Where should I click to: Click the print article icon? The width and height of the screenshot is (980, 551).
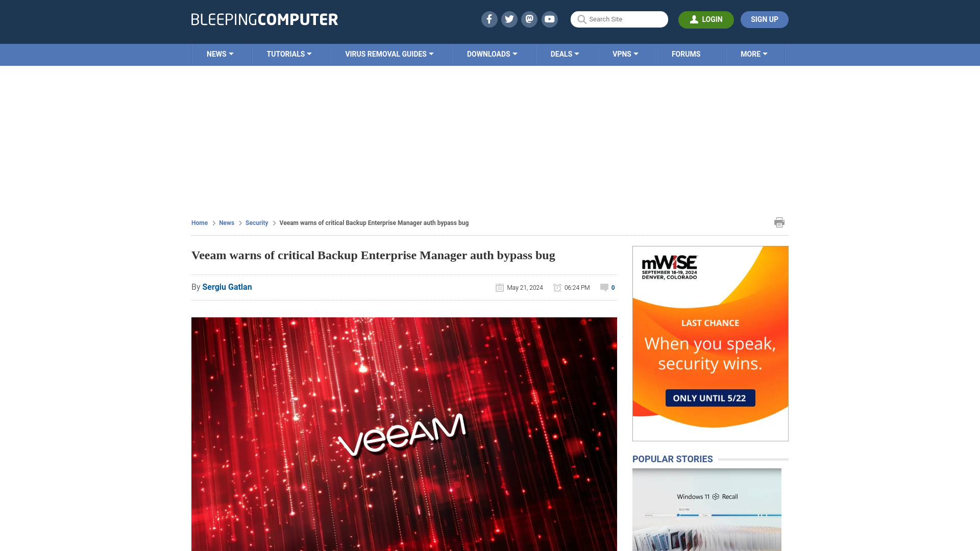(x=779, y=222)
